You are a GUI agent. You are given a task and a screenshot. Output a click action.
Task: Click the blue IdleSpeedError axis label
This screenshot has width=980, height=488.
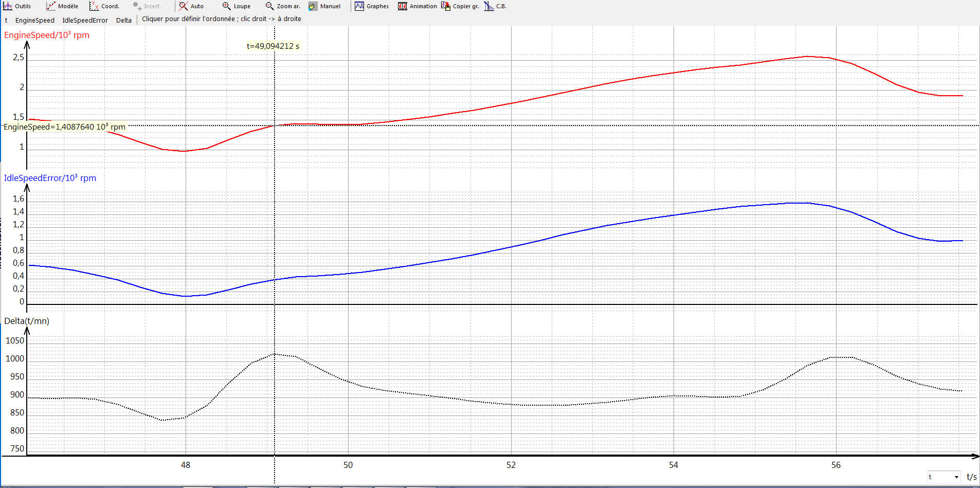pyautogui.click(x=50, y=178)
